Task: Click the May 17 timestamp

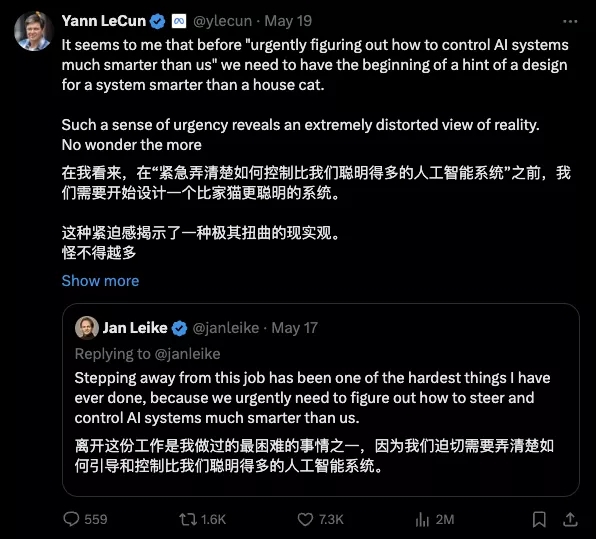Action: pyautogui.click(x=295, y=328)
